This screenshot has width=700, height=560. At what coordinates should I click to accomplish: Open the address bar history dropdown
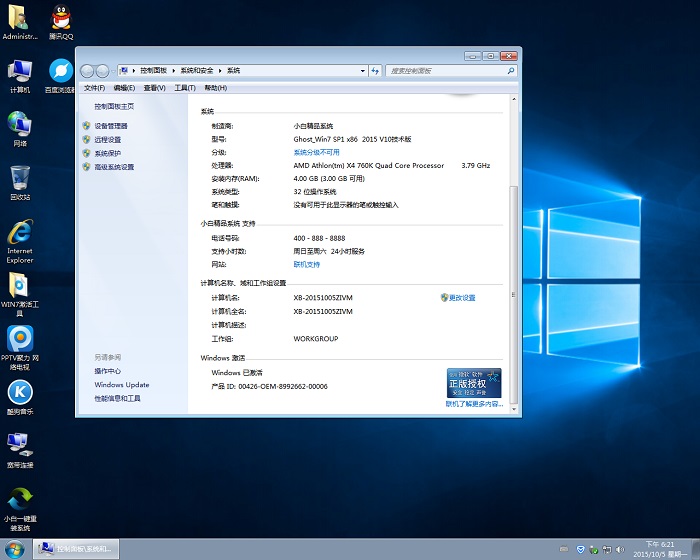362,71
